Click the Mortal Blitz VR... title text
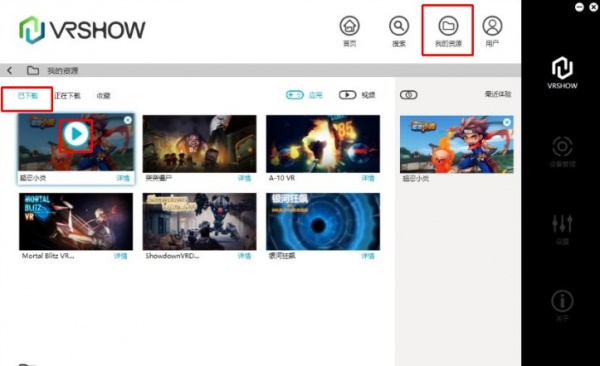 click(48, 256)
